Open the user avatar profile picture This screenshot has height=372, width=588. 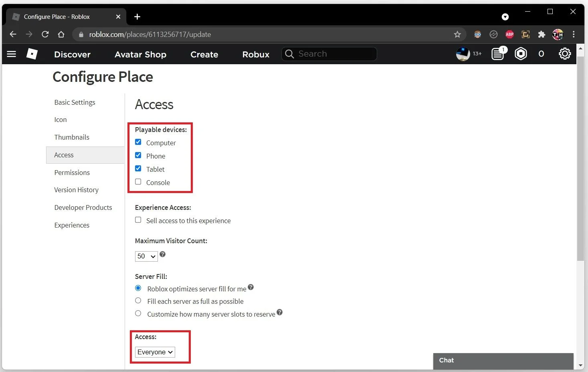(x=463, y=54)
